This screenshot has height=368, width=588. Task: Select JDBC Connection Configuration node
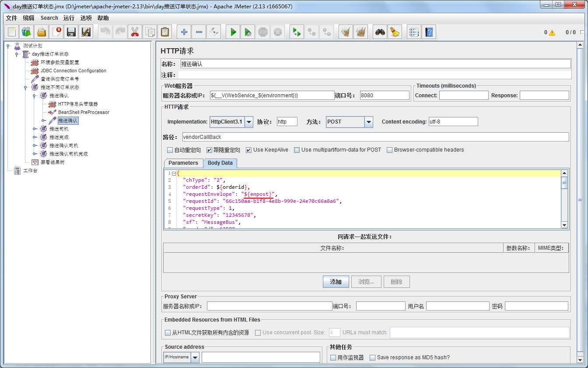click(x=73, y=71)
